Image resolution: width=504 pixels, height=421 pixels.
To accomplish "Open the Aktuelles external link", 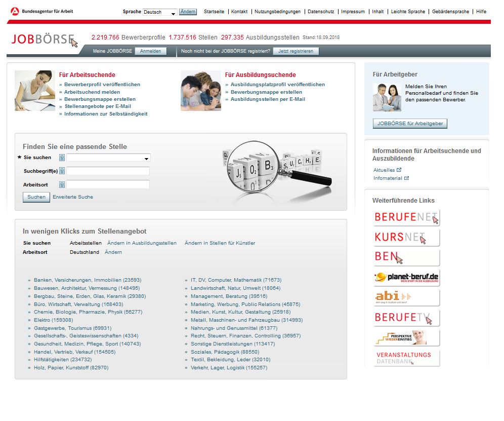I will click(x=387, y=170).
